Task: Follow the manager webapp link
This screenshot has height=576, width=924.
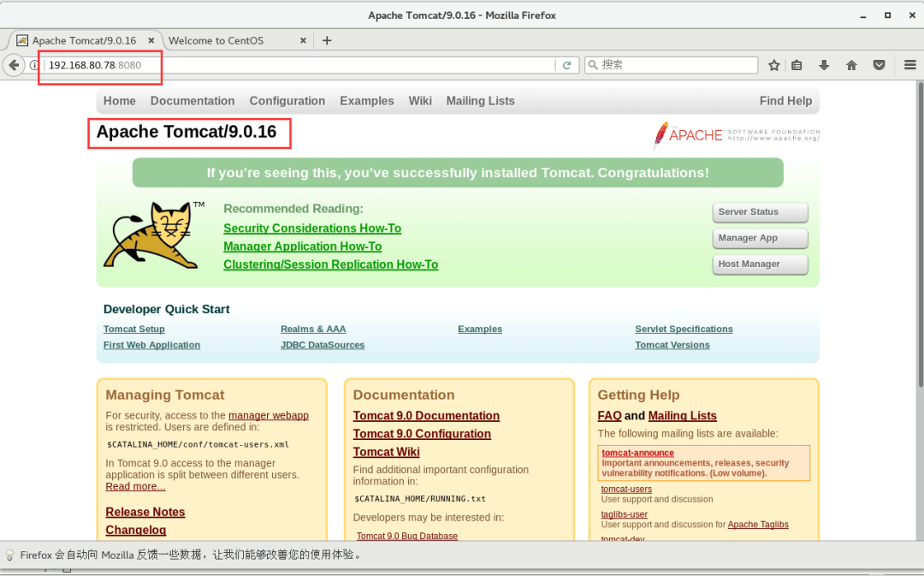Action: (268, 416)
